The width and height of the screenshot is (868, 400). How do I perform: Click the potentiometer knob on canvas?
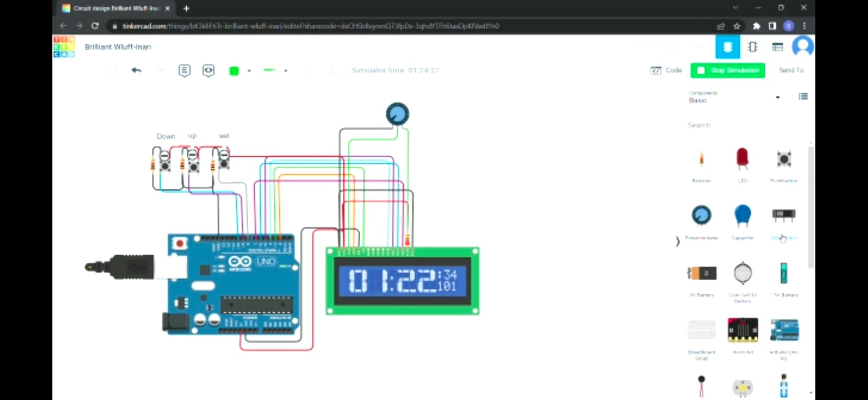(398, 114)
